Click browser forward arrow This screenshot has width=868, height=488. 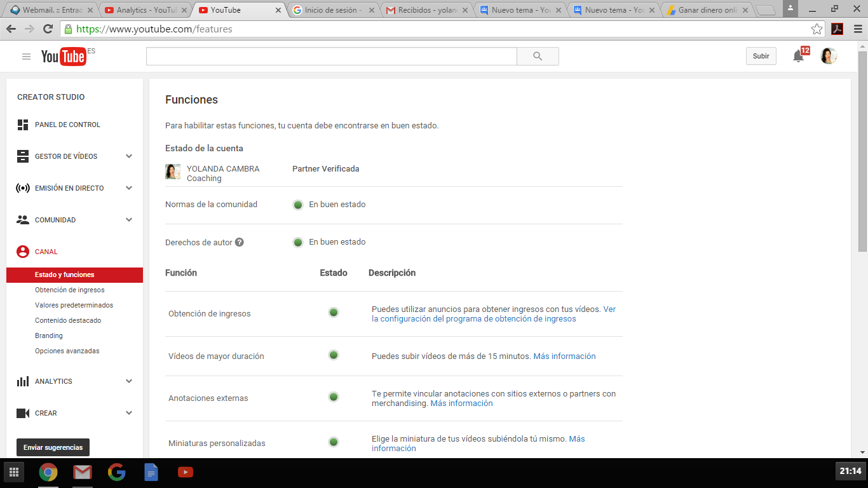(29, 29)
